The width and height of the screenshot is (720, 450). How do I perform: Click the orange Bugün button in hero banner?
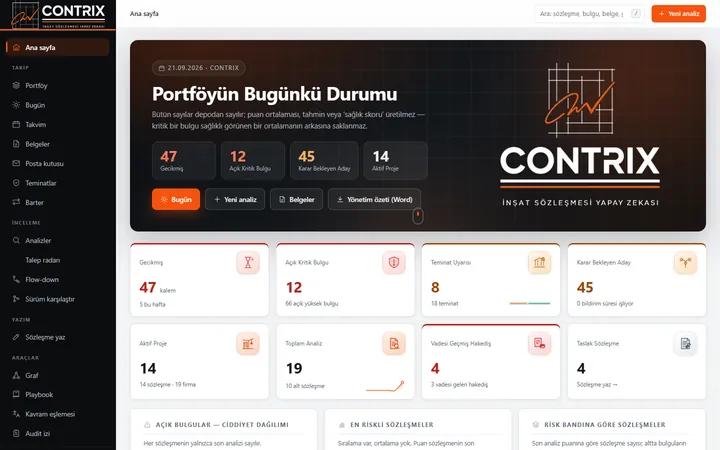(176, 199)
